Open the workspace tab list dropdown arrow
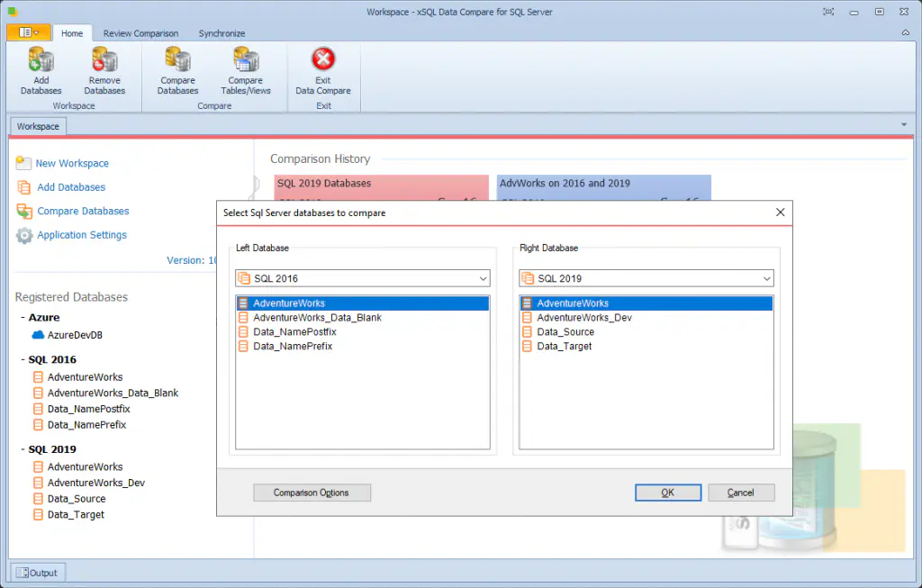Image resolution: width=922 pixels, height=588 pixels. click(x=904, y=124)
